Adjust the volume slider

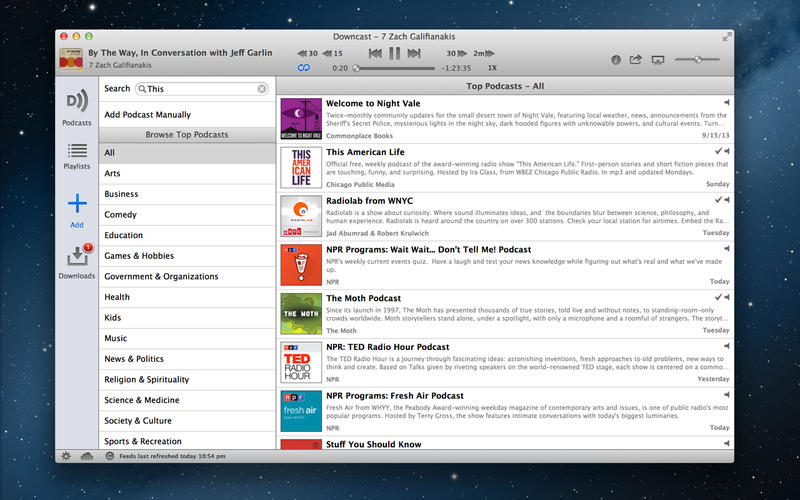pyautogui.click(x=697, y=60)
